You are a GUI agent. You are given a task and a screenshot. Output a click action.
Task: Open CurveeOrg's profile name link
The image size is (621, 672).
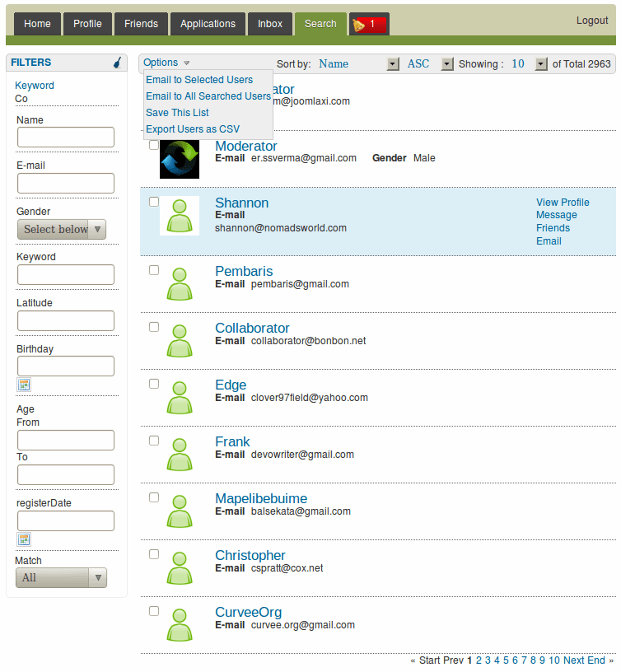tap(248, 612)
